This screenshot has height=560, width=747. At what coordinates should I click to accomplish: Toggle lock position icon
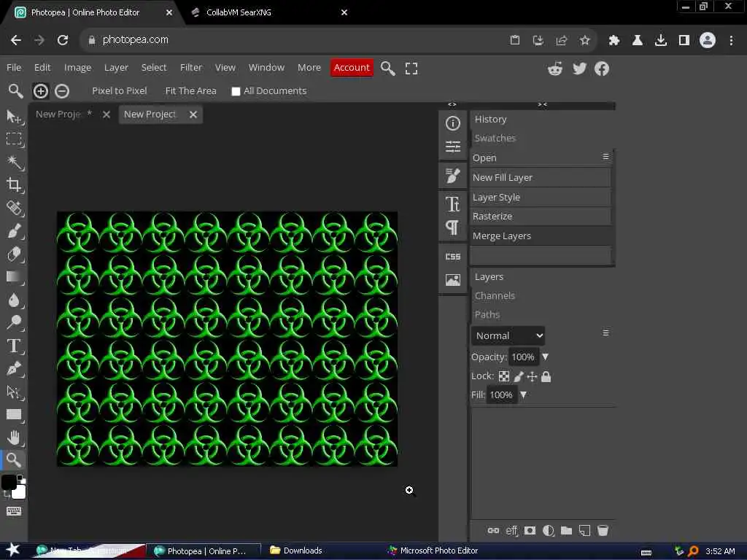(x=532, y=377)
